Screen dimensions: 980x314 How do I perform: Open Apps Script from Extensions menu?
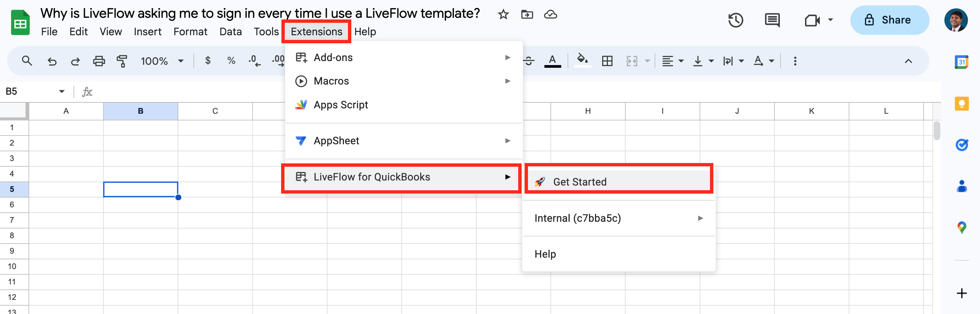(404, 105)
